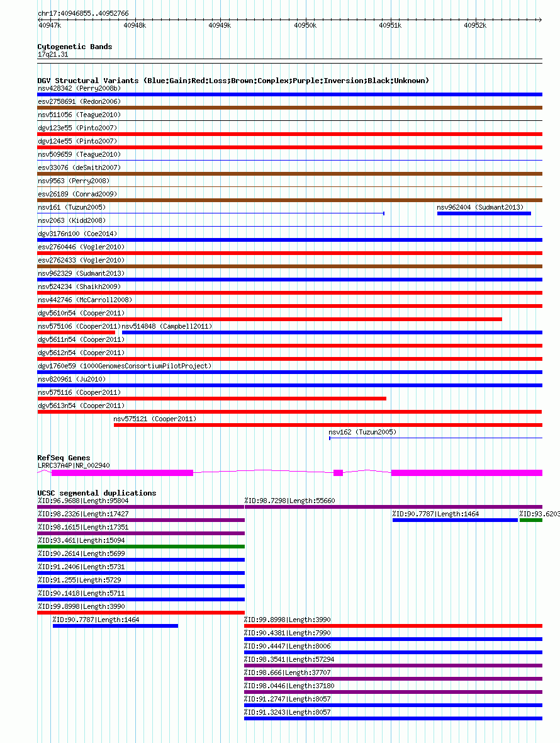The height and width of the screenshot is (743, 560).
Task: Select the nsv511056 (Teague2010) label
Action: (79, 115)
